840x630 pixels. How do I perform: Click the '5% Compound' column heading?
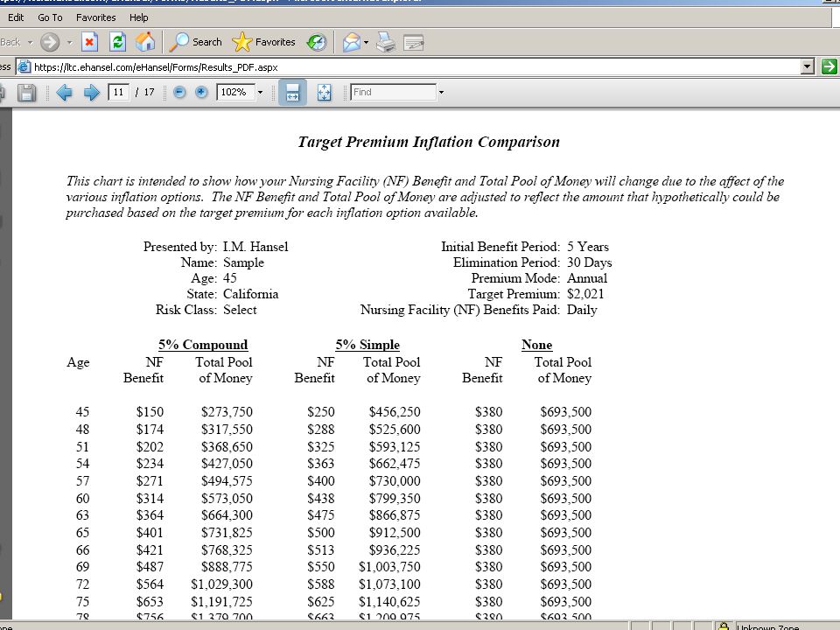tap(203, 345)
